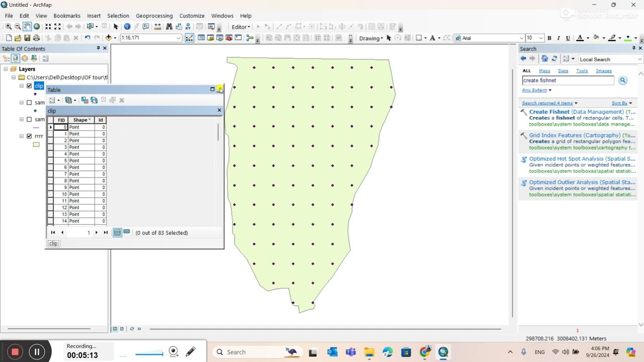
Task: Click the fill color bucket swatch
Action: click(x=596, y=38)
